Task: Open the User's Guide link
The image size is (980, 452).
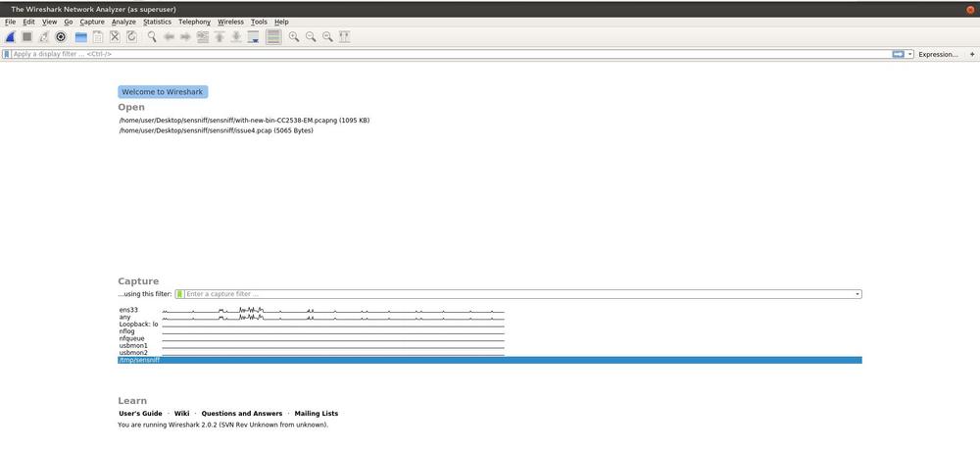Action: (140, 413)
